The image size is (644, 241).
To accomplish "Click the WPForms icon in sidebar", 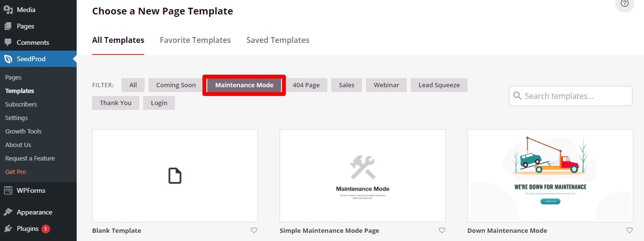I will pos(8,190).
